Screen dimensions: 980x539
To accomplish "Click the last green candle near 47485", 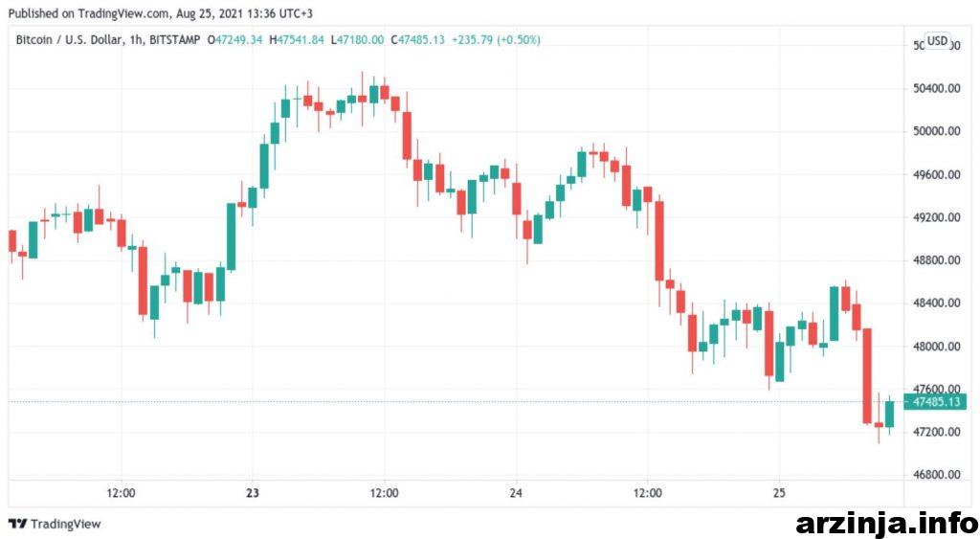I will coord(889,414).
